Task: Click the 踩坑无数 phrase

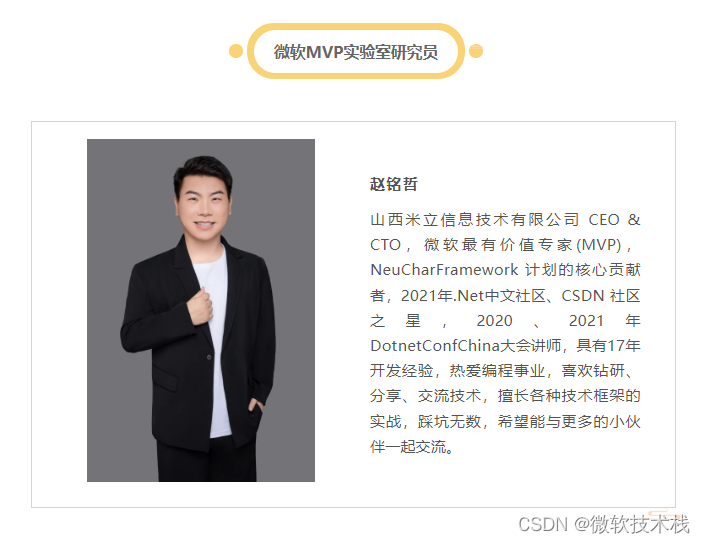Action: (449, 422)
